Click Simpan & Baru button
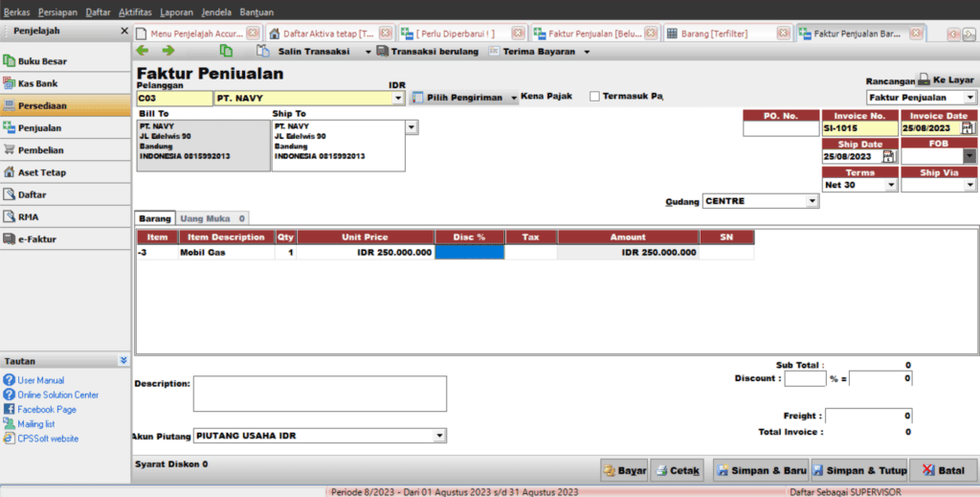The image size is (980, 497). point(761,471)
